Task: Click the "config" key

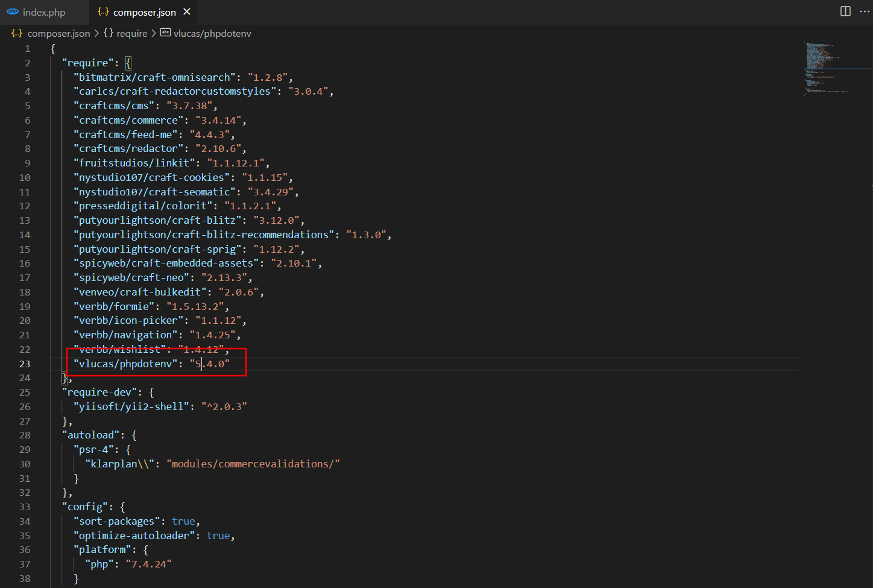Action: click(85, 507)
